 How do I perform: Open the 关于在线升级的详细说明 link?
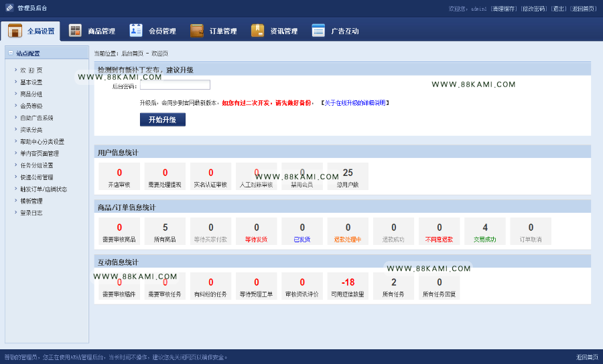point(355,103)
